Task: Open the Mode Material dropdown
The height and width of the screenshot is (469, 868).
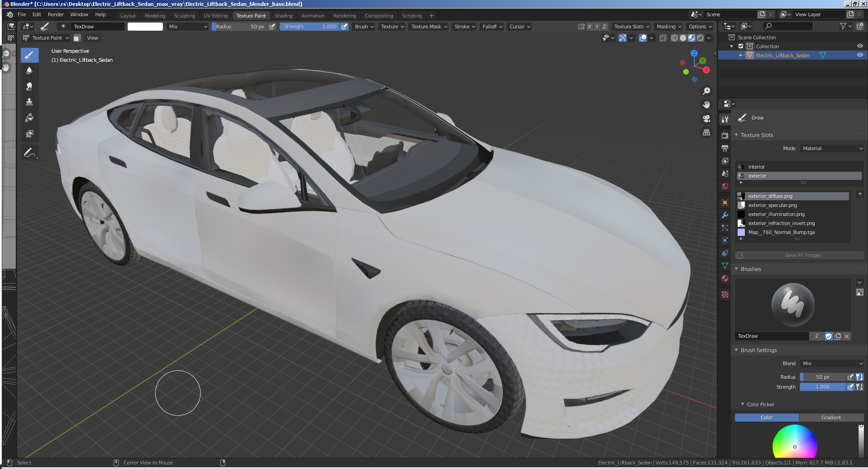Action: pos(832,148)
